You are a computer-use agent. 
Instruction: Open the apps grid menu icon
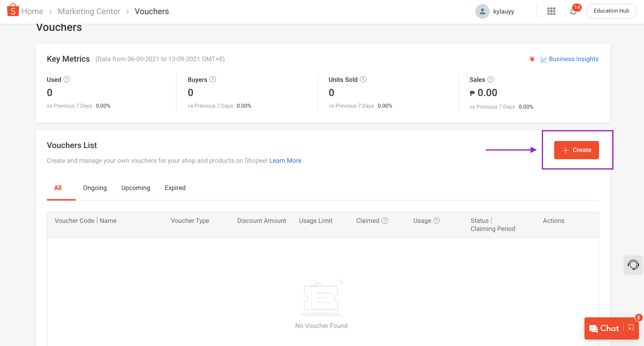coord(551,11)
